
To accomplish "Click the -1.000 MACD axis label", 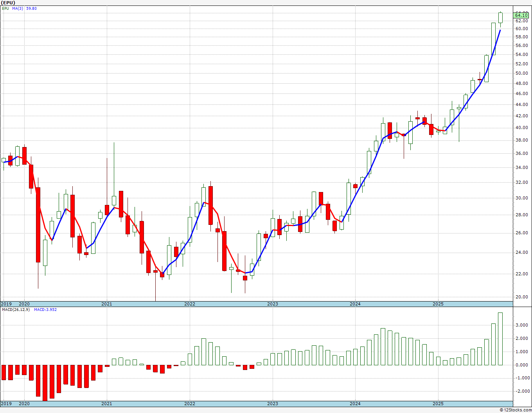I will point(522,378).
